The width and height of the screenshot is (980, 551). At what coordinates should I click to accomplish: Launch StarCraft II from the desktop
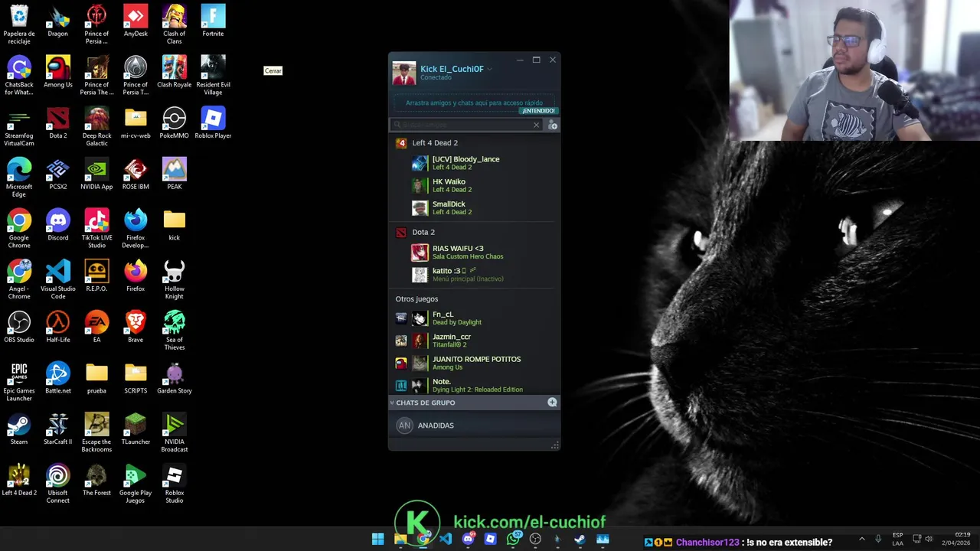(58, 429)
